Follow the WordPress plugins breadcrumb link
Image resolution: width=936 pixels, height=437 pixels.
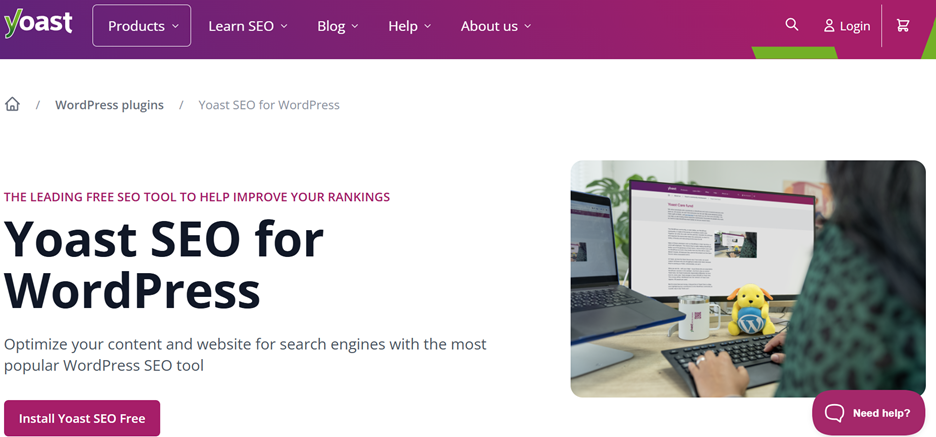[x=109, y=105]
